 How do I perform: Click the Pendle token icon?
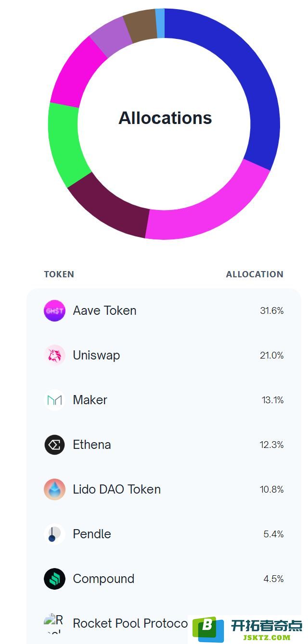54,534
